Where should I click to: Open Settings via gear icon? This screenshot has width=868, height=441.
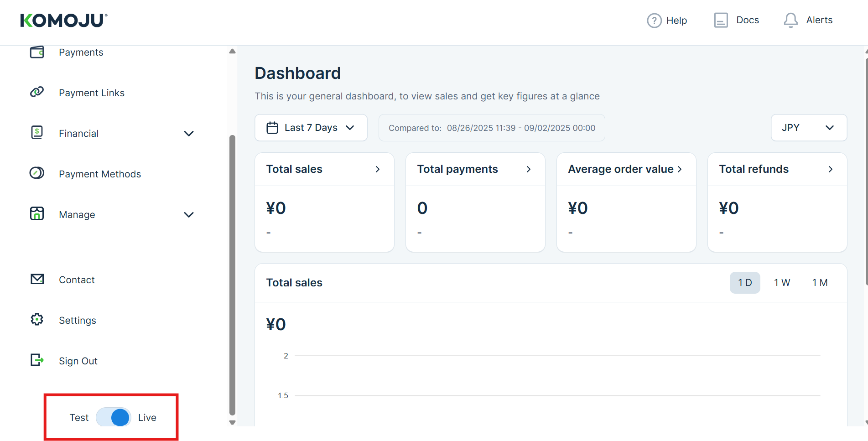(37, 320)
